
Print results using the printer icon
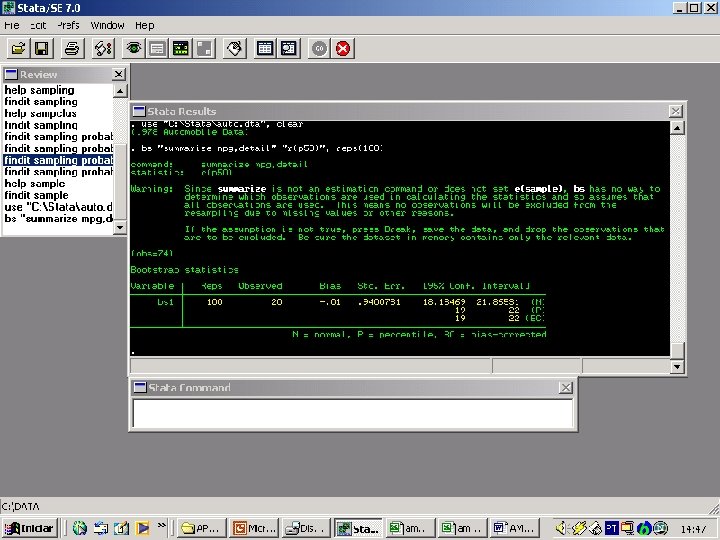(x=72, y=48)
